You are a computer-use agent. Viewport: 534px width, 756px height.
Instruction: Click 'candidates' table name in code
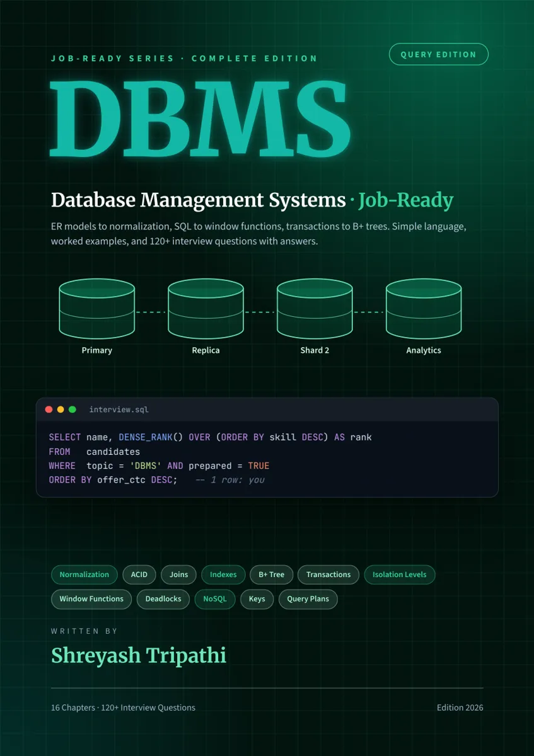click(113, 452)
